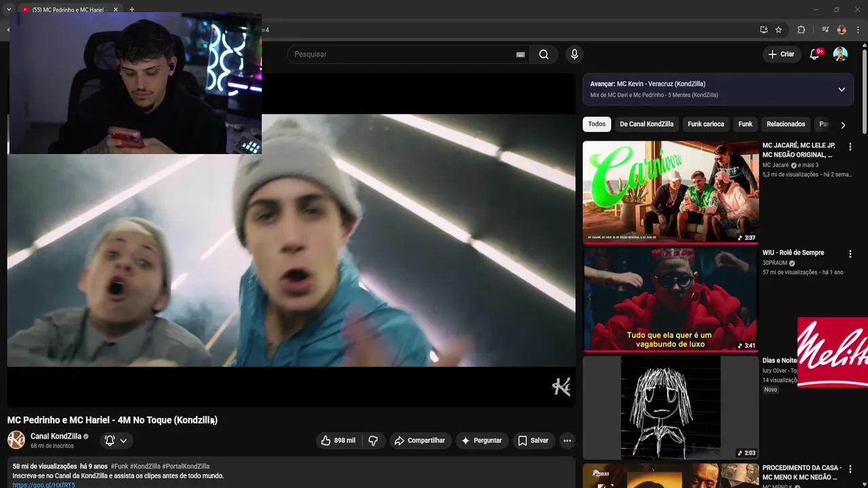Select the Funk carioca chip

706,124
